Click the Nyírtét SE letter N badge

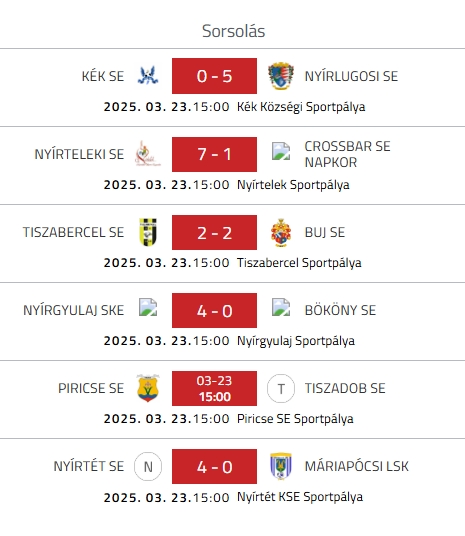[148, 467]
